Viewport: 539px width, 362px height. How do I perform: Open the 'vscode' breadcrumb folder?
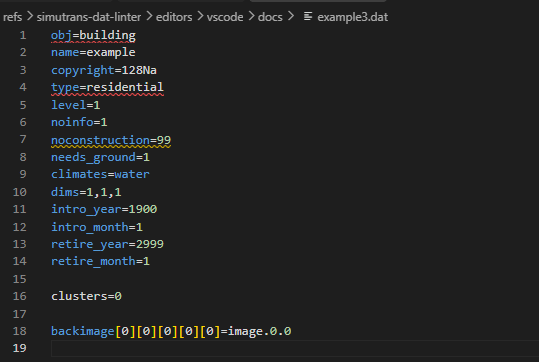click(x=225, y=17)
